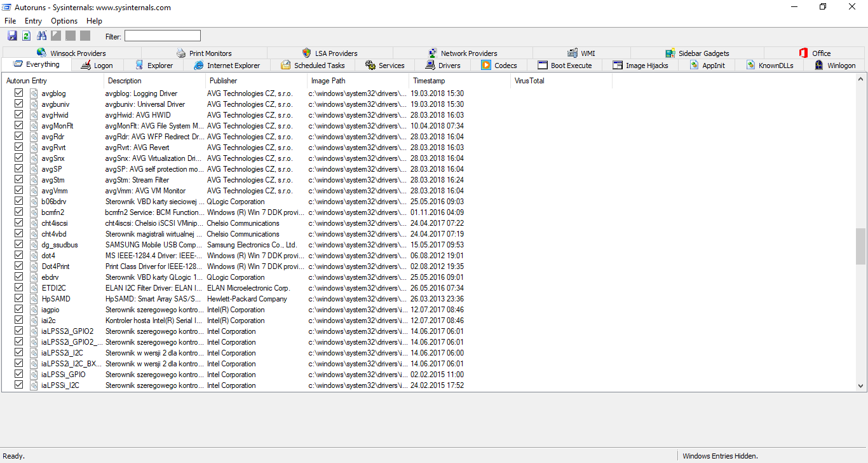The height and width of the screenshot is (463, 868).
Task: Select the iaLPSS2i_GPIO2 entry name
Action: pyautogui.click(x=67, y=331)
